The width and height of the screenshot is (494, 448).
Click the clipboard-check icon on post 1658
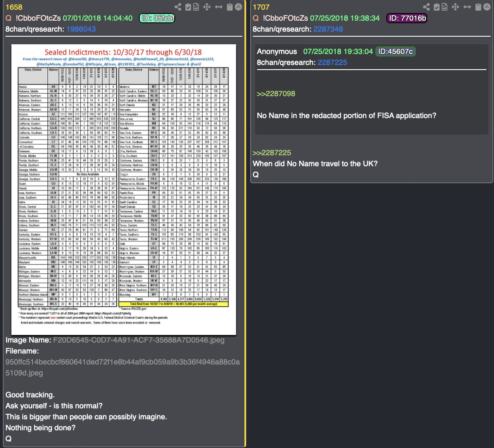click(188, 7)
